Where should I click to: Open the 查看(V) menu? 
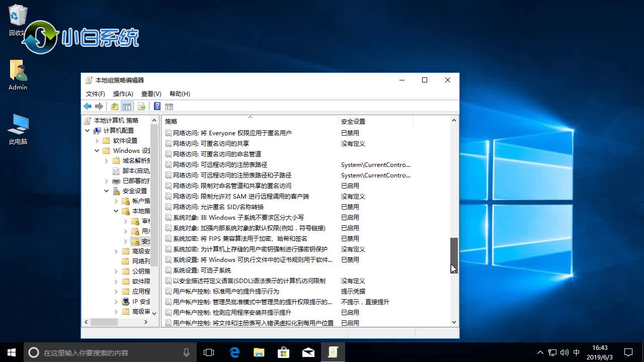tap(151, 94)
